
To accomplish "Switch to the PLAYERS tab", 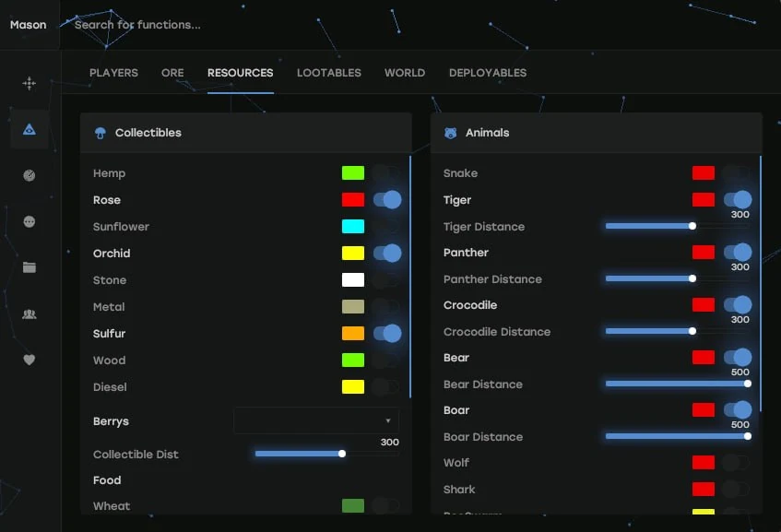I will click(113, 73).
